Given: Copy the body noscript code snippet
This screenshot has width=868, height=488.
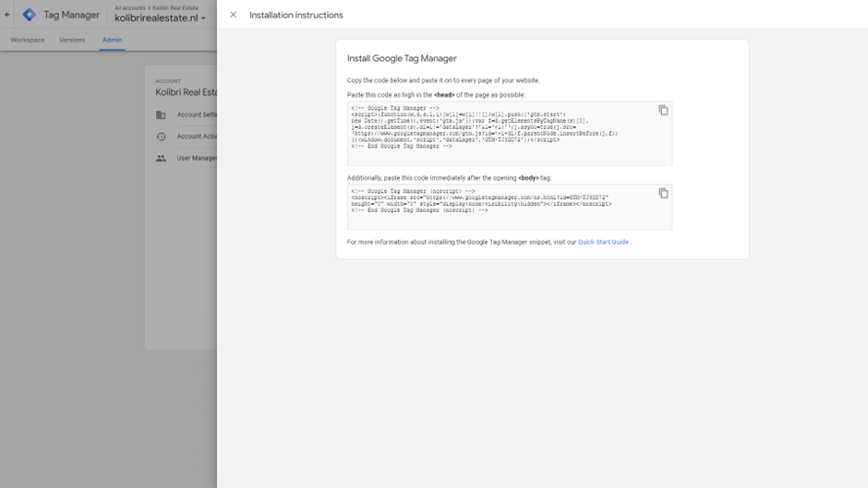Looking at the screenshot, I should [663, 193].
